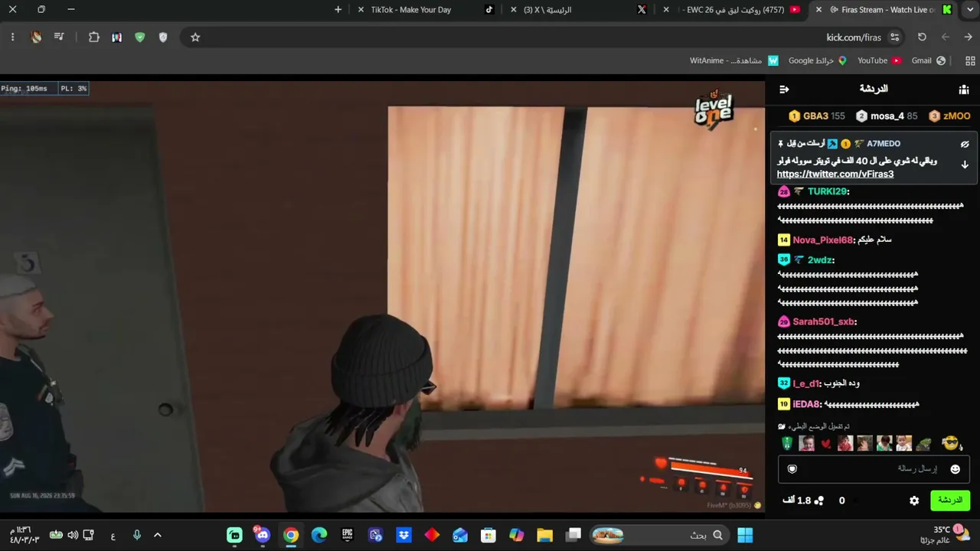This screenshot has width=980, height=551.
Task: Open the tab search dropdown
Action: point(969,10)
